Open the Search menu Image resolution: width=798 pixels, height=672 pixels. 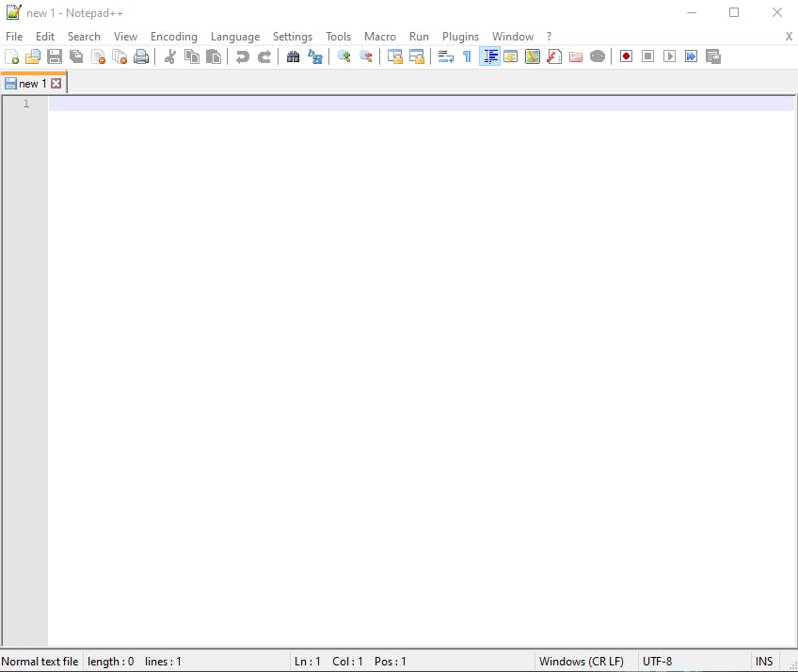point(84,37)
